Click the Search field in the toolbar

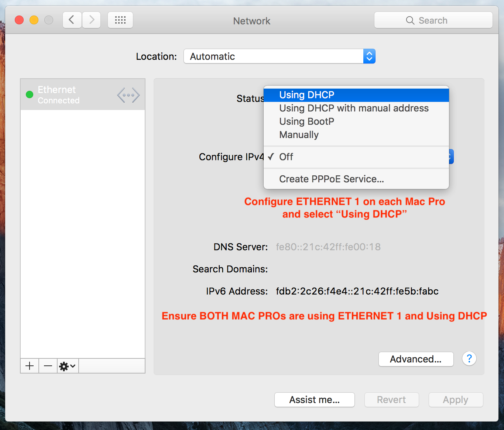tap(433, 20)
